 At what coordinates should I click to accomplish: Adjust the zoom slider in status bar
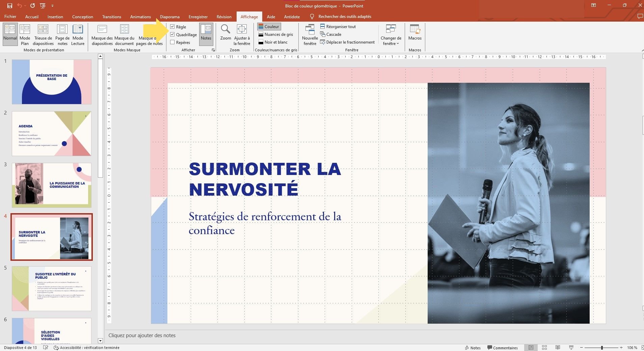[x=601, y=347]
